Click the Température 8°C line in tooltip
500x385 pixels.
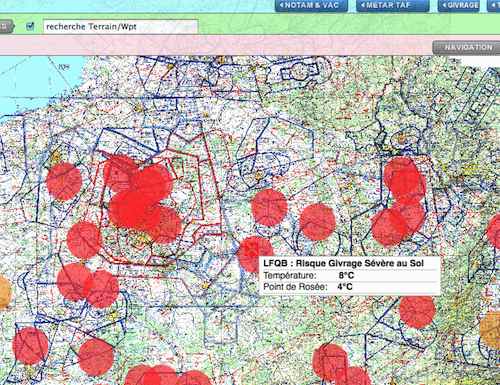(308, 276)
